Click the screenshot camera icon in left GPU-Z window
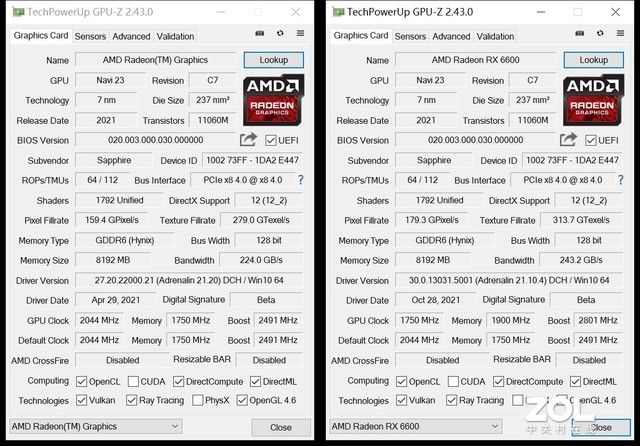 tap(260, 33)
